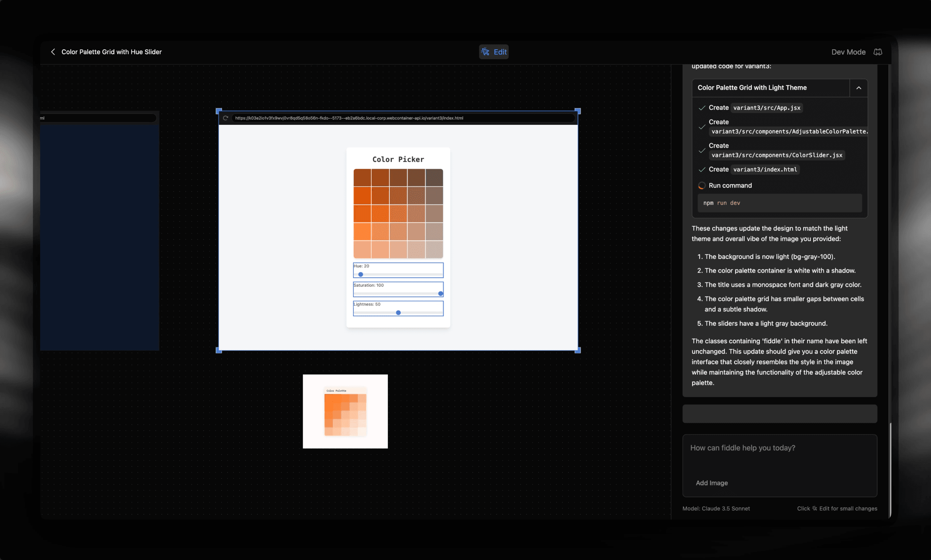The image size is (931, 560).
Task: Click the Saturation slider handle
Action: click(440, 293)
